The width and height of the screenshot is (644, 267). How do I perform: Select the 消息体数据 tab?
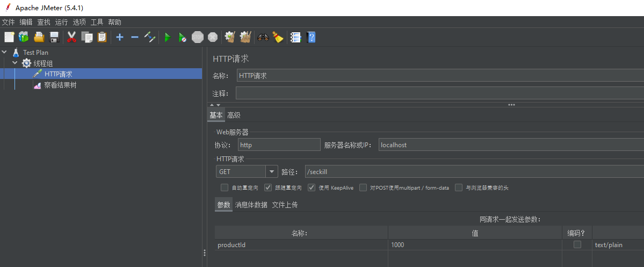tap(251, 205)
